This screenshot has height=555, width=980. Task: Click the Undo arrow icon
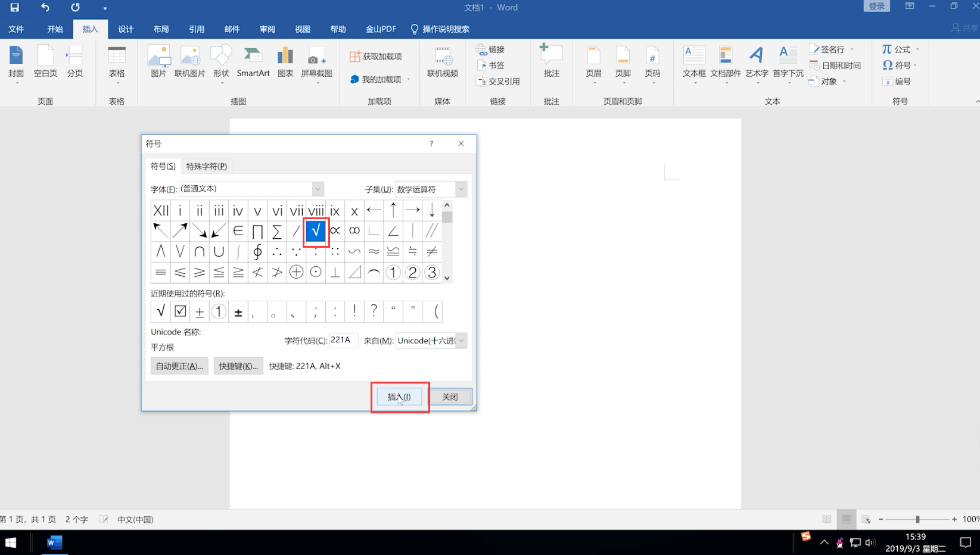[x=45, y=8]
